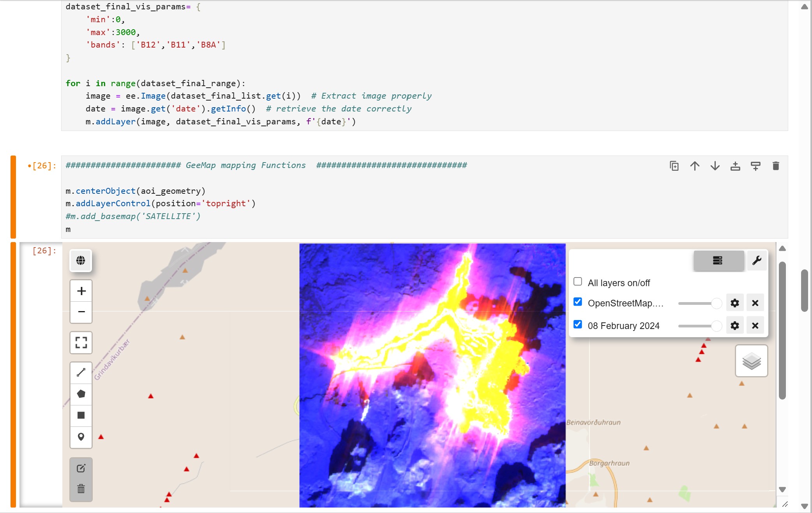812x513 pixels.
Task: Uncheck the OpenStreetMap layer visibility
Action: (x=578, y=302)
